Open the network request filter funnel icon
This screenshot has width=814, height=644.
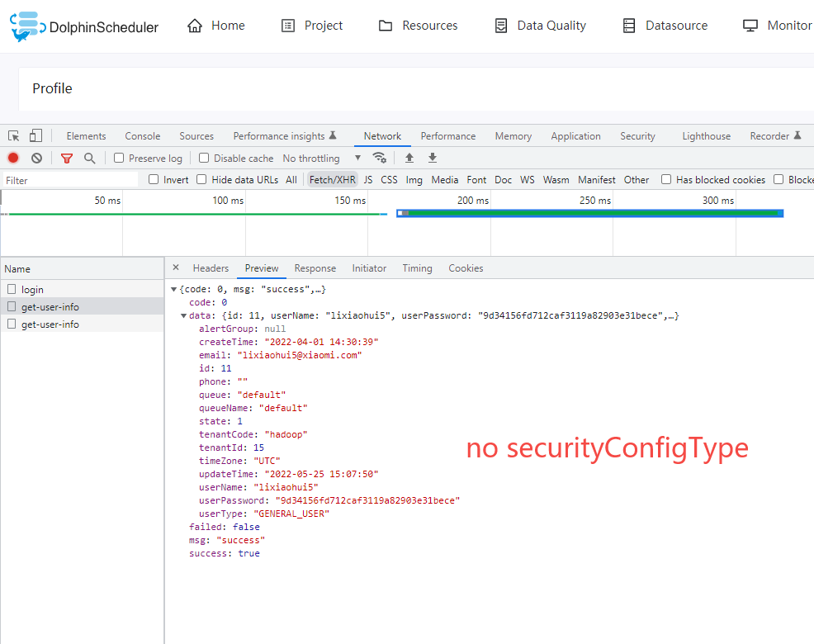(x=66, y=158)
